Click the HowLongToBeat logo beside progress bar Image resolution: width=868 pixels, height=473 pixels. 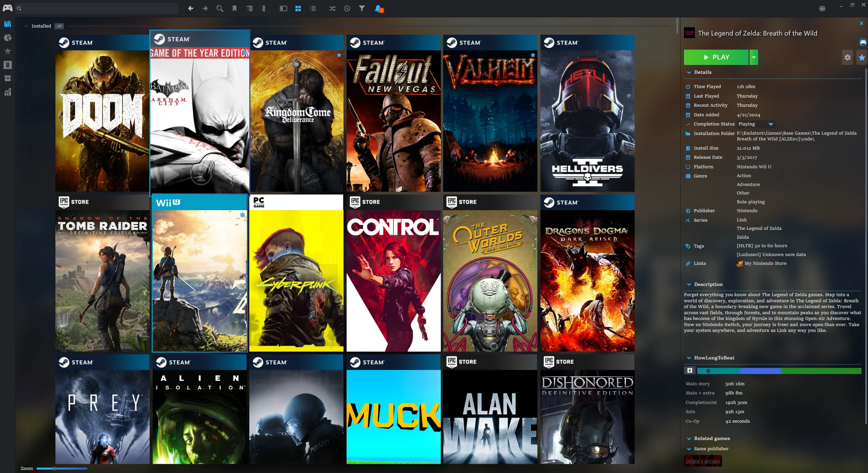(689, 371)
